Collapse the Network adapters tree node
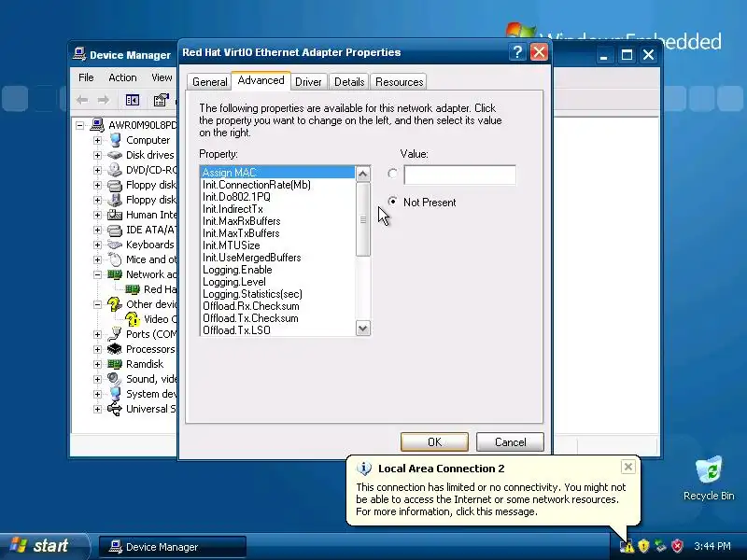 tap(97, 274)
